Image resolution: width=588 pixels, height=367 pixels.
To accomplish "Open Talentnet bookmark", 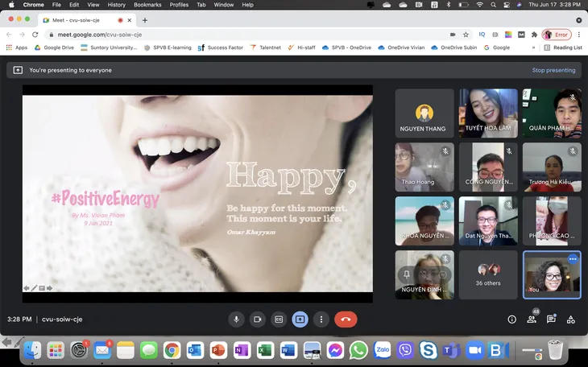I will [x=266, y=47].
